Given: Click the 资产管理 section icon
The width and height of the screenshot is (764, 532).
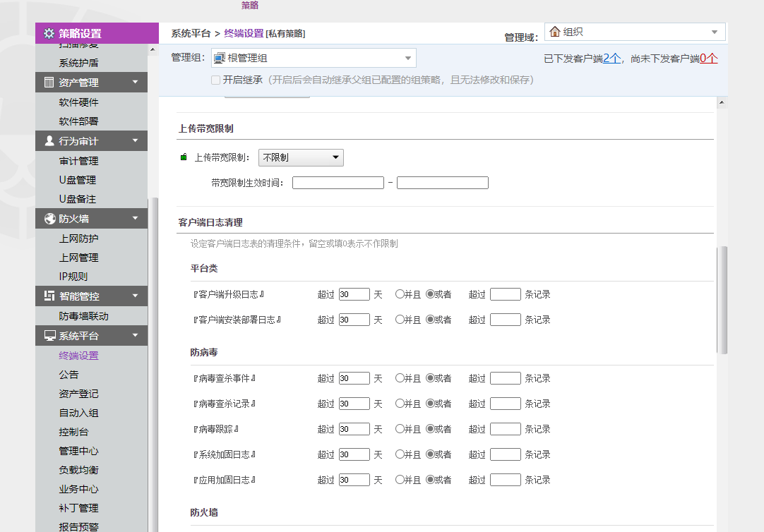Looking at the screenshot, I should click(x=49, y=83).
